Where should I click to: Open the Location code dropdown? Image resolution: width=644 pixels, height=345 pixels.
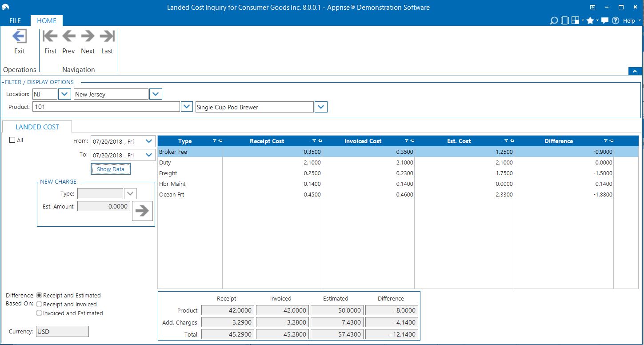[64, 94]
